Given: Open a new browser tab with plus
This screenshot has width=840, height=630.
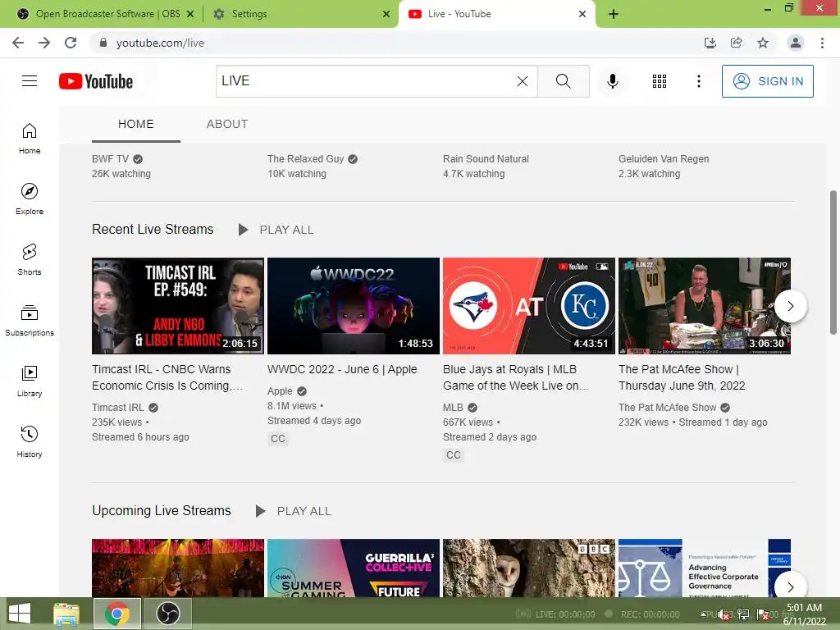Looking at the screenshot, I should point(614,14).
